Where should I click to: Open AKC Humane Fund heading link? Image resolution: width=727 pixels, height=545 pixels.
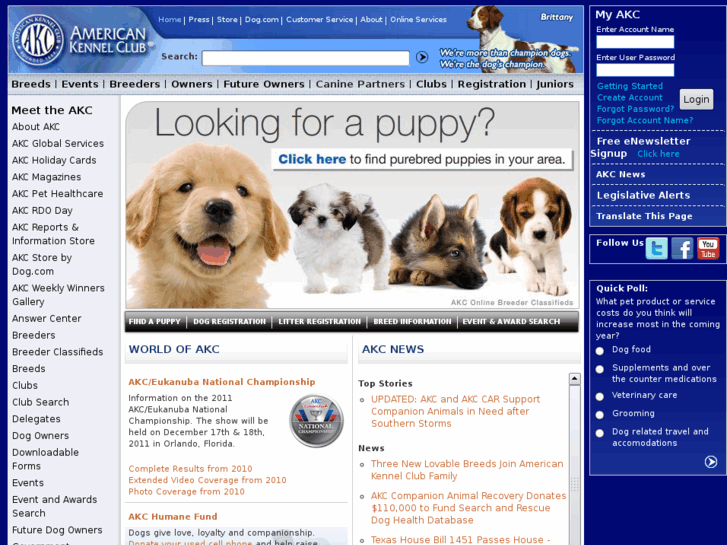[x=172, y=516]
